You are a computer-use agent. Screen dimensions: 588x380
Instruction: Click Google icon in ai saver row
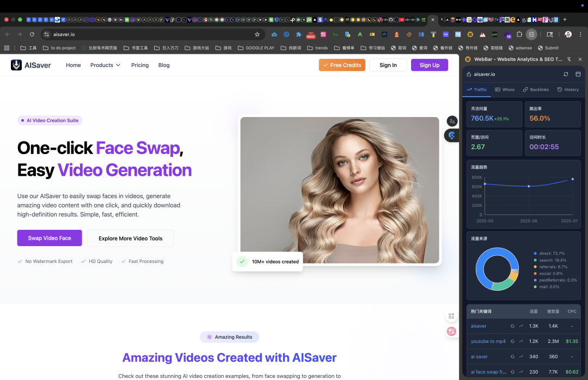pyautogui.click(x=513, y=357)
